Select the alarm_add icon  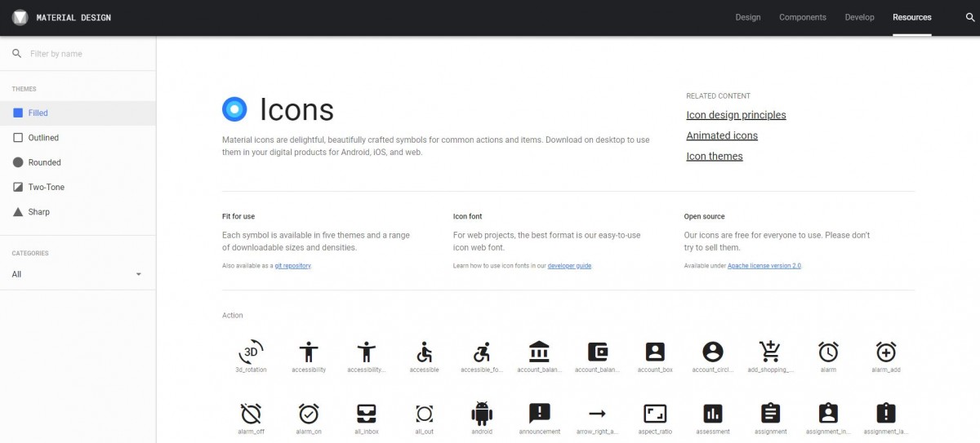[886, 352]
